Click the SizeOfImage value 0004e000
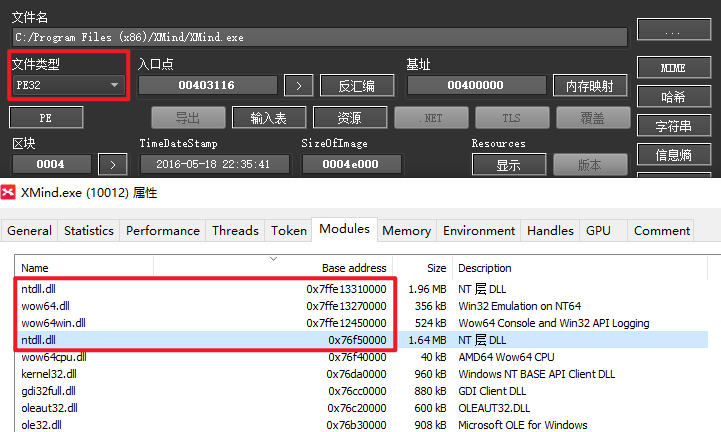Screen dimensions: 721x432 [351, 164]
